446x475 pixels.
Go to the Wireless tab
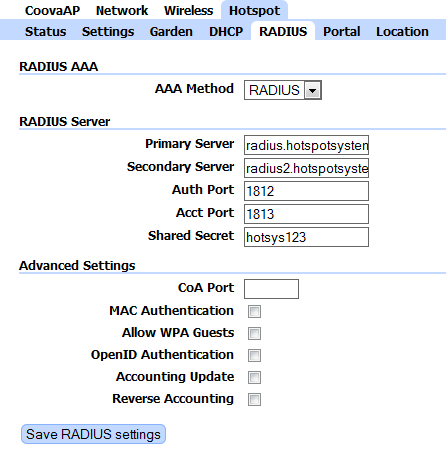(188, 11)
